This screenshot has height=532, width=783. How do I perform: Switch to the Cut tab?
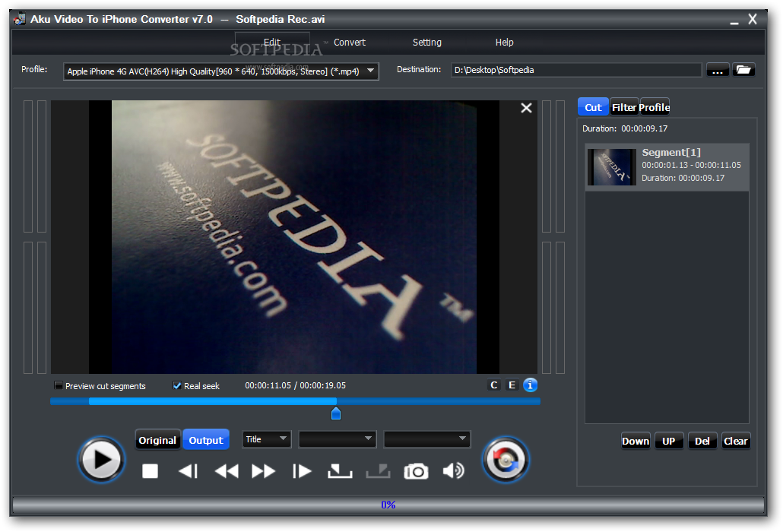[593, 107]
